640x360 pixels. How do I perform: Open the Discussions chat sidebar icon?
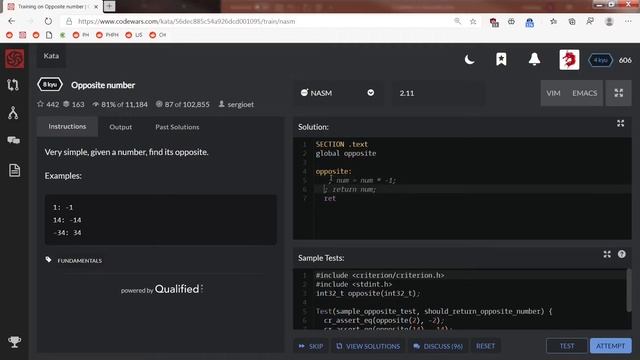13,140
